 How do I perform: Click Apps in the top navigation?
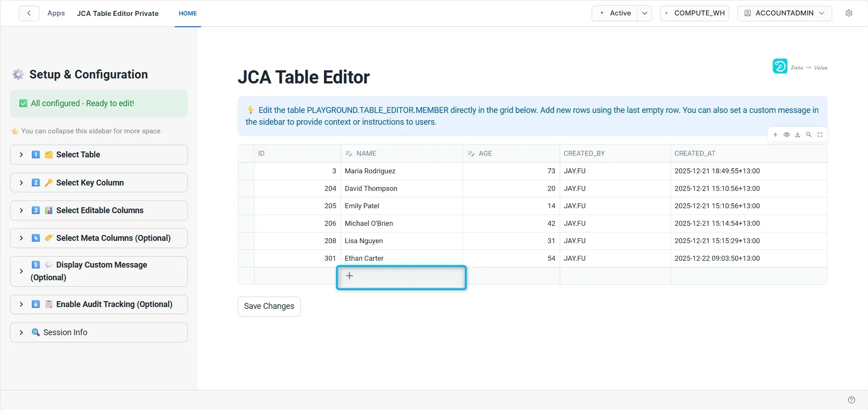click(x=56, y=13)
